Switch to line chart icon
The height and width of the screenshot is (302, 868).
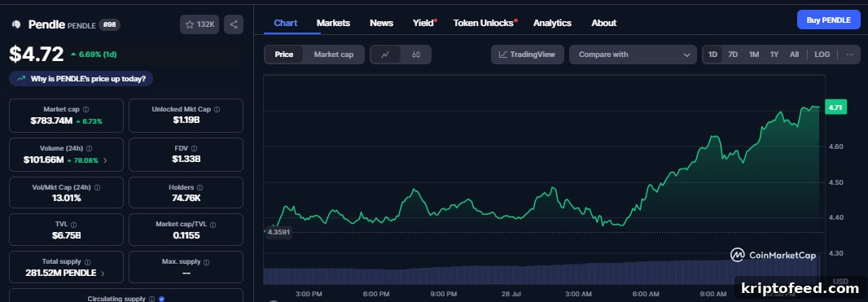(385, 55)
